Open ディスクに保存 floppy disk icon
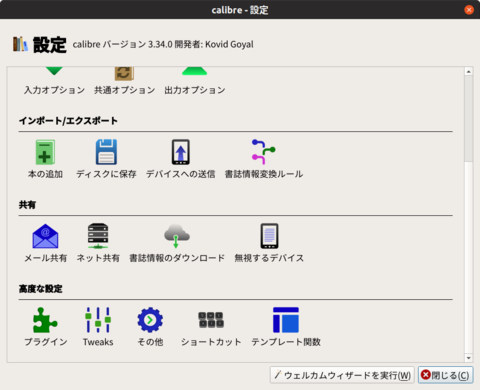This screenshot has width=480, height=390. 106,152
